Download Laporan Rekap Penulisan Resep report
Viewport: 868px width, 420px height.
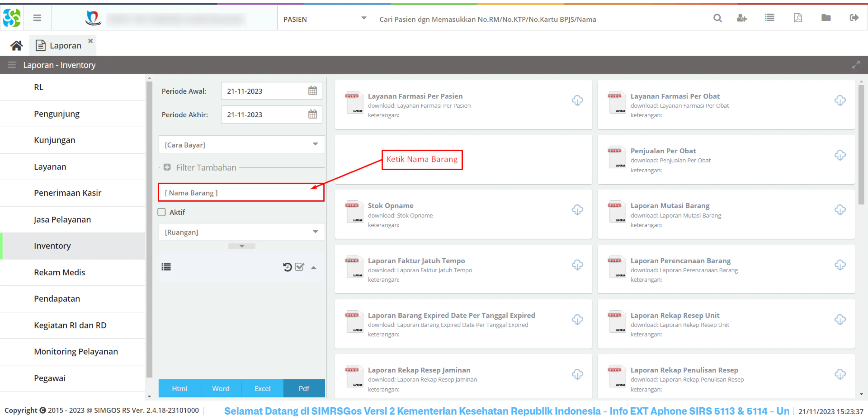click(x=840, y=375)
